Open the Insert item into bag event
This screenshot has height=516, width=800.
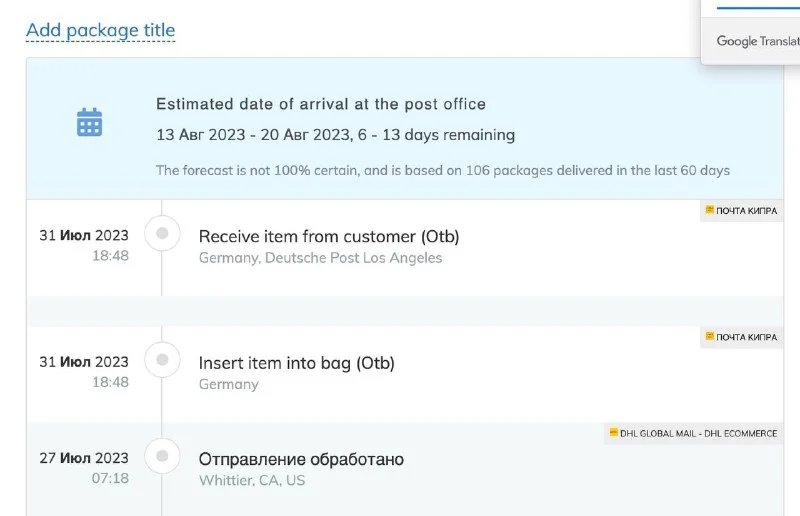tap(296, 363)
